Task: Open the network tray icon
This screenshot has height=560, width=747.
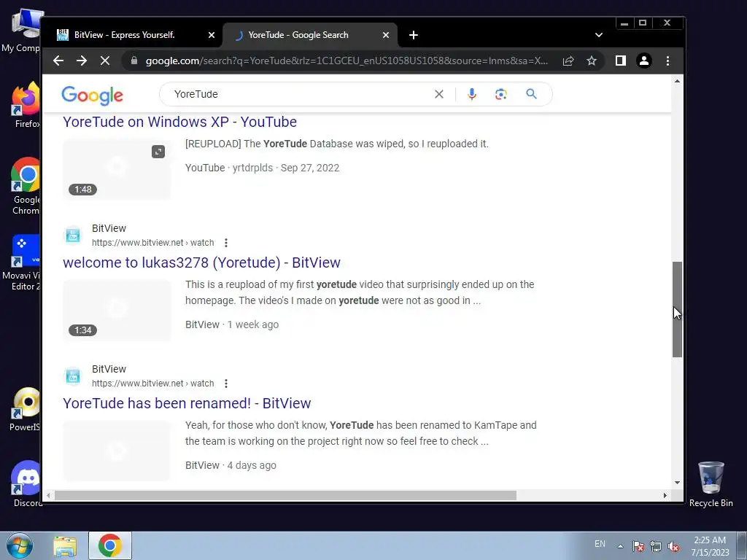Action: coord(656,546)
